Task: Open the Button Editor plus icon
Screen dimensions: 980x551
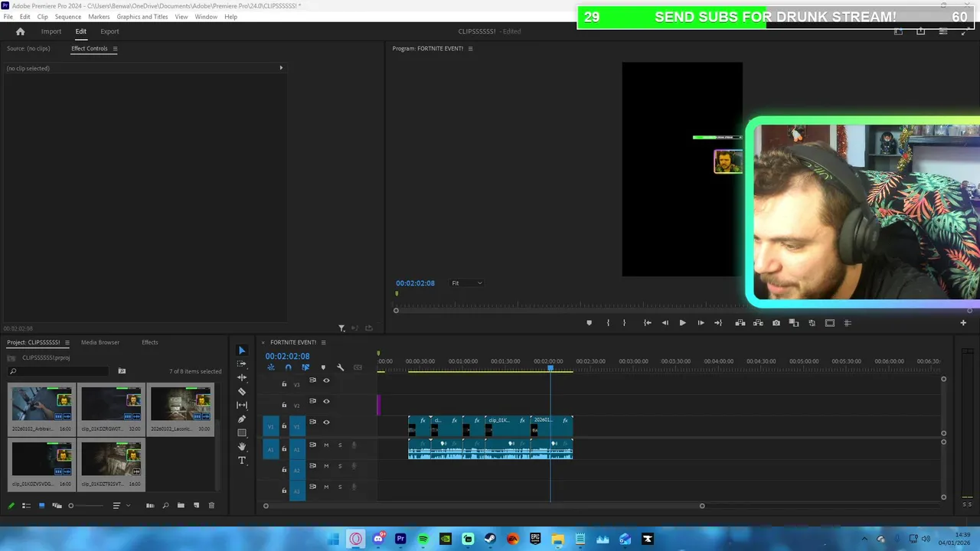Action: pos(963,323)
